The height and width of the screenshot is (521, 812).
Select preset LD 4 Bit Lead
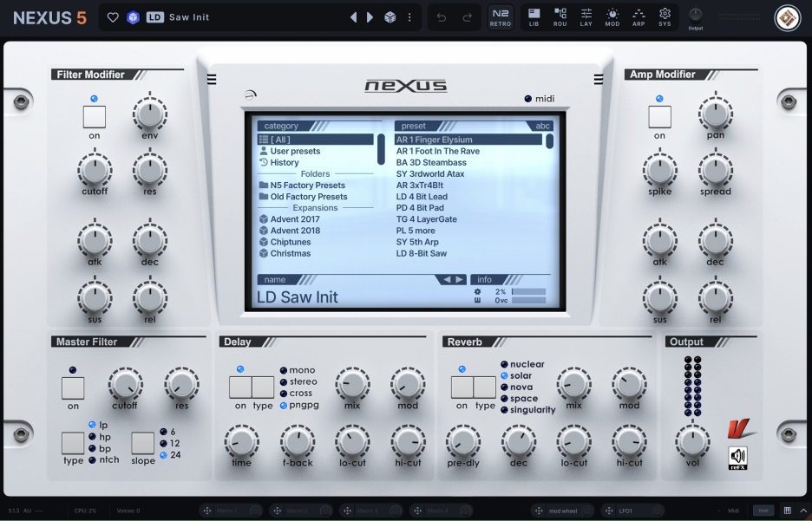[468, 197]
